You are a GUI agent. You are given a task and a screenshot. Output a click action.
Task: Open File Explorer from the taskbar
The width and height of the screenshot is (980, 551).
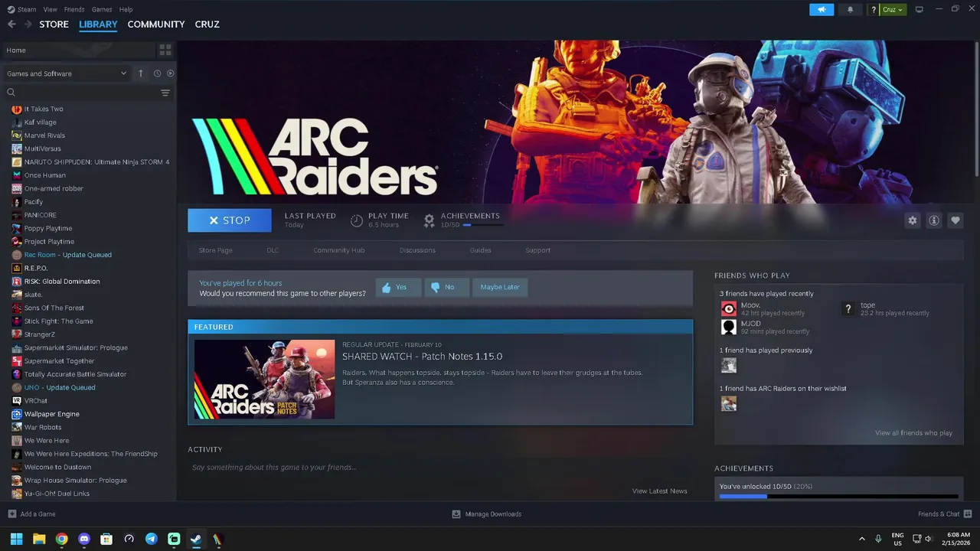pos(39,539)
